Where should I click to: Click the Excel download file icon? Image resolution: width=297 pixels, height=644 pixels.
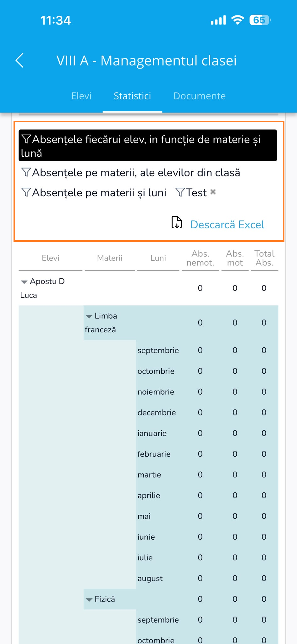click(x=177, y=222)
